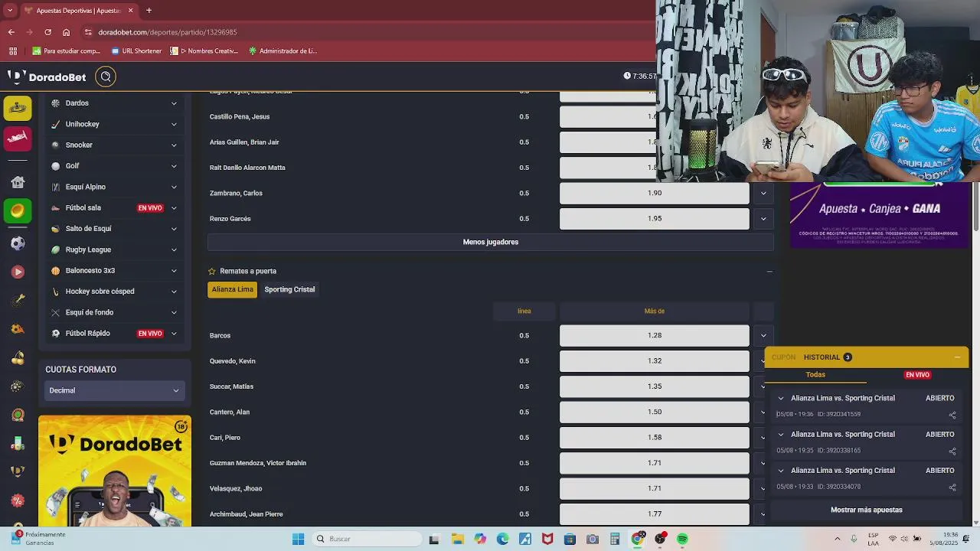Open Microsoft Edge from the taskbar

coord(502,539)
